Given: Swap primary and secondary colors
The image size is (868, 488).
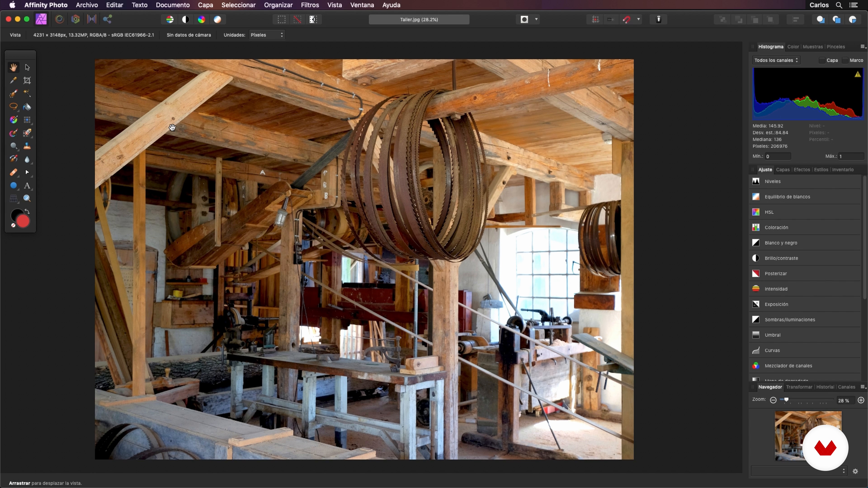Looking at the screenshot, I should [27, 211].
